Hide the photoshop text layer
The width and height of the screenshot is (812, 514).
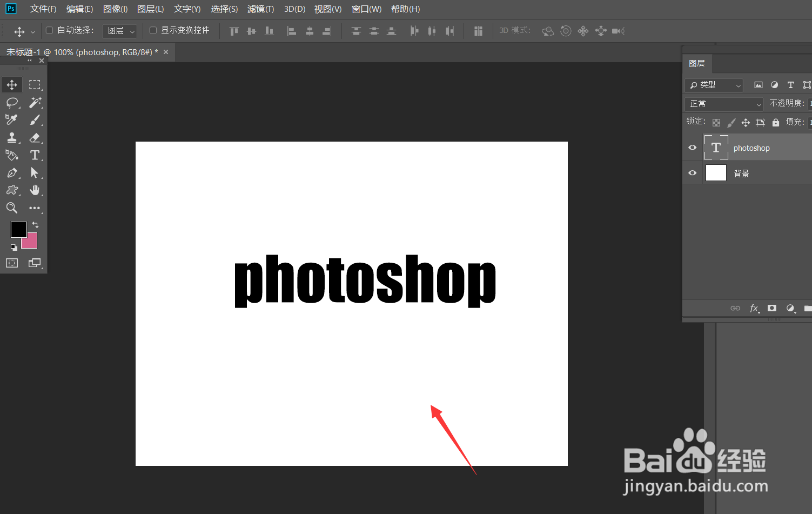point(692,148)
